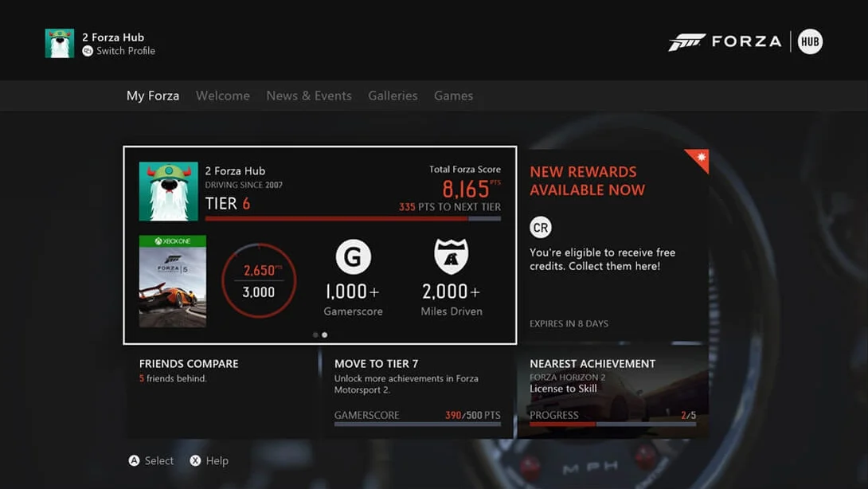Click the A button Select icon

pos(134,461)
